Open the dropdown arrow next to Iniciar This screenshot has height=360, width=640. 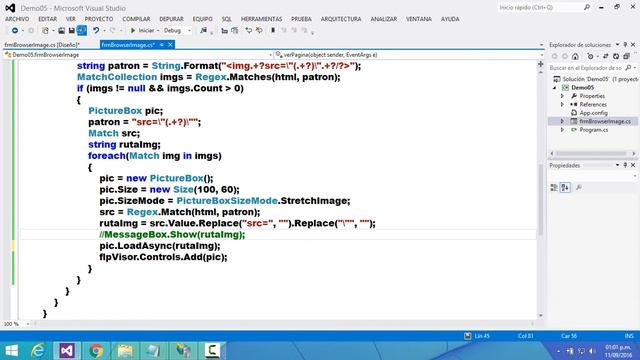pyautogui.click(x=158, y=31)
